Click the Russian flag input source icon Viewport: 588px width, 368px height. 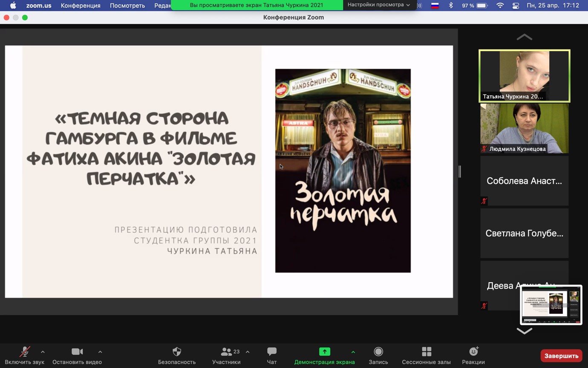435,6
